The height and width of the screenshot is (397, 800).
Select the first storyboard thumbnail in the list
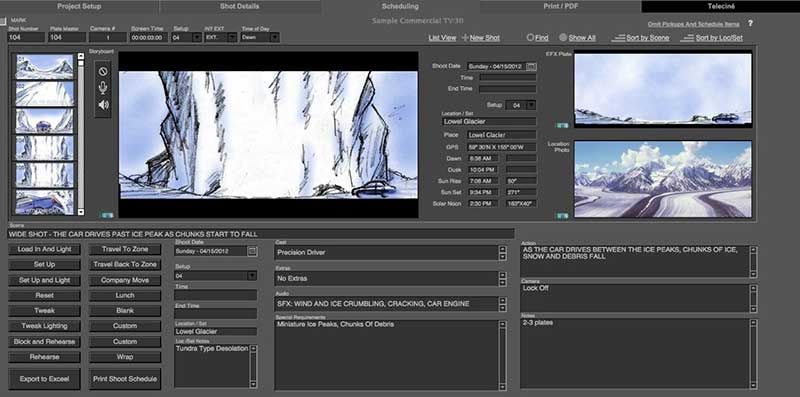(44, 66)
